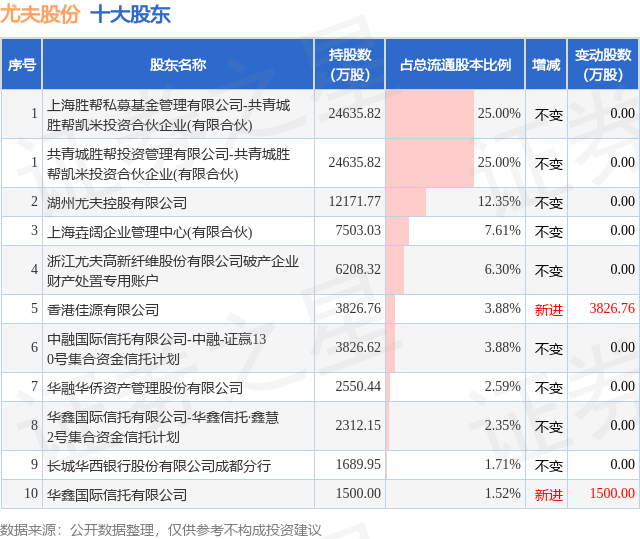640x539 pixels.
Task: Click red change value 3826.76
Action: pos(612,308)
